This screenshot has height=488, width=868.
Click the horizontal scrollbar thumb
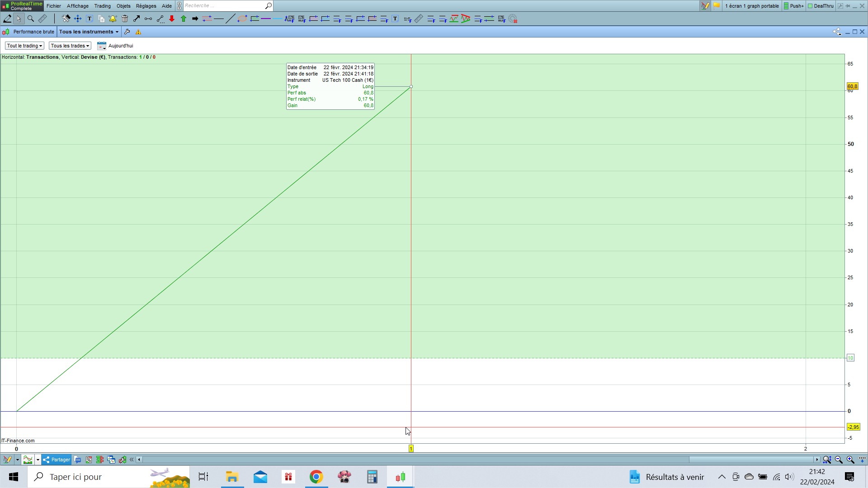click(750, 460)
